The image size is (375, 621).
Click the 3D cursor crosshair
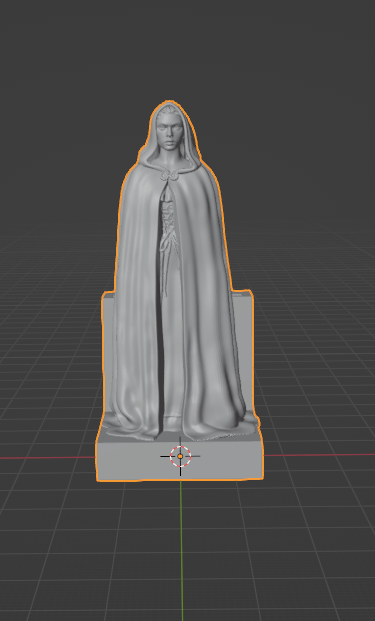180,456
